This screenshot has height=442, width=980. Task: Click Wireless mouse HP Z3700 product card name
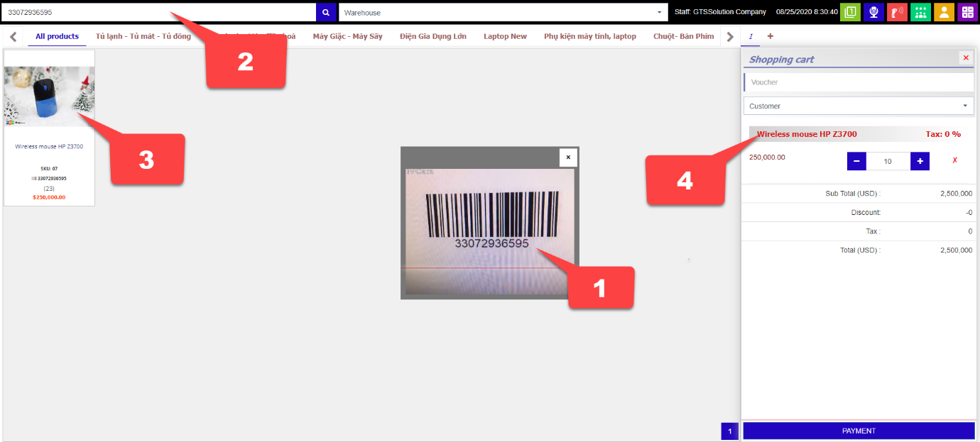49,146
